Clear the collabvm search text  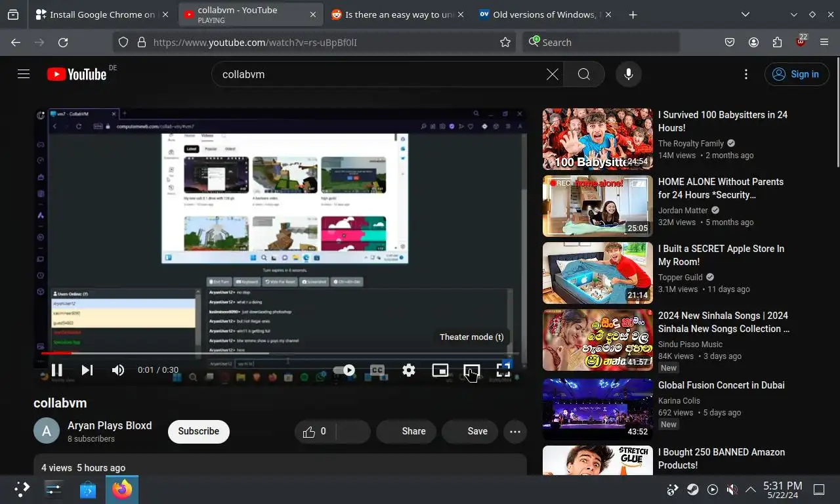click(553, 74)
